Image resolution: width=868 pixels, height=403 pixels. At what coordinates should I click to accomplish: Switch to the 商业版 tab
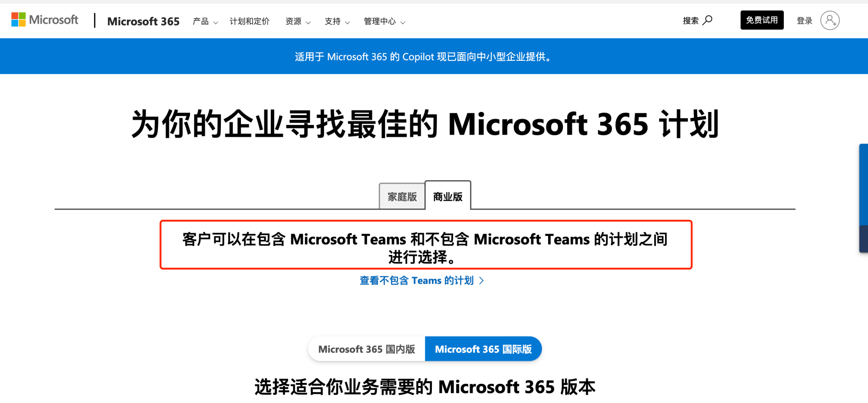pyautogui.click(x=448, y=196)
